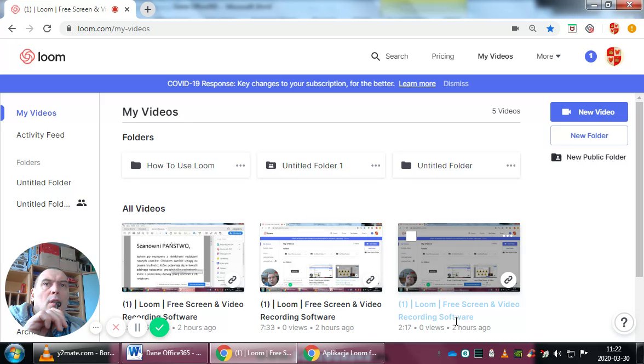Open the user profile avatar menu

click(x=614, y=56)
